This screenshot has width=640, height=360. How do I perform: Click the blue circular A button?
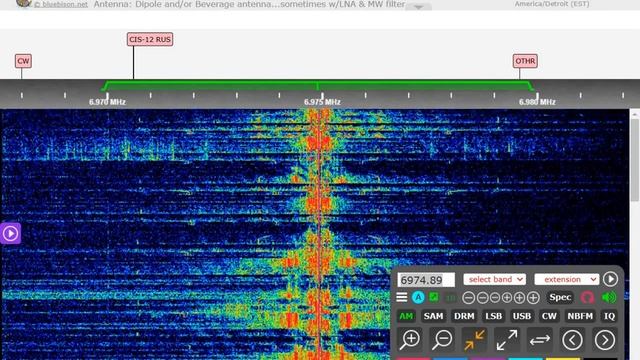pyautogui.click(x=418, y=298)
